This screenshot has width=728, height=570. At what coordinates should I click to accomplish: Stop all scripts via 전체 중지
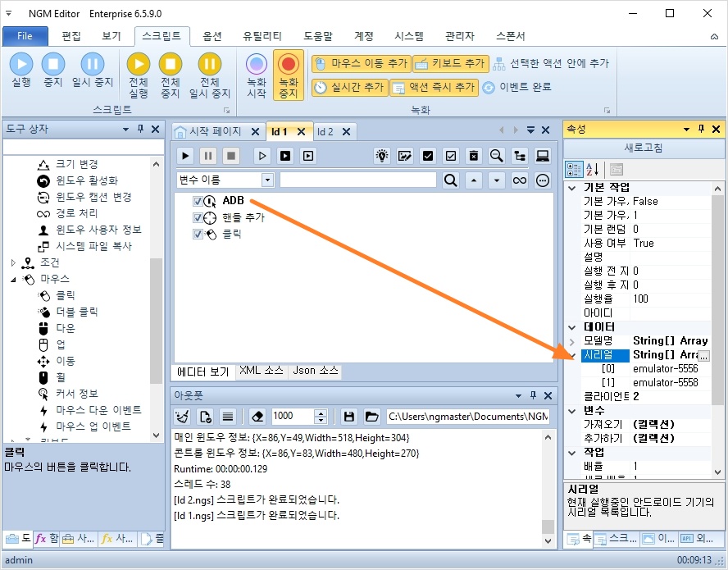tap(171, 75)
